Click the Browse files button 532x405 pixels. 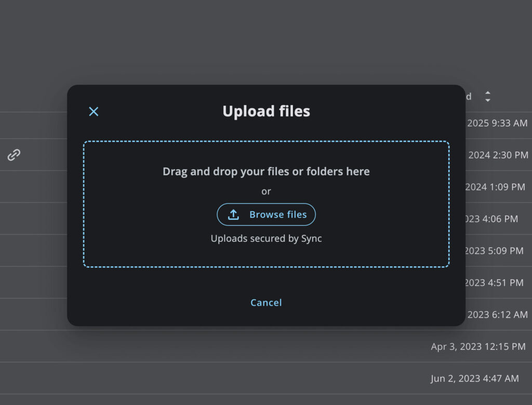(266, 214)
